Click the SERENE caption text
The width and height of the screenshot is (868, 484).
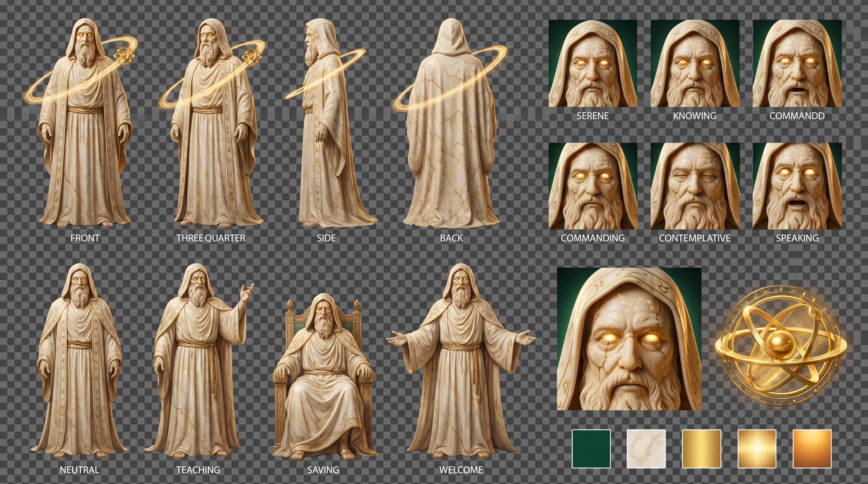point(593,116)
